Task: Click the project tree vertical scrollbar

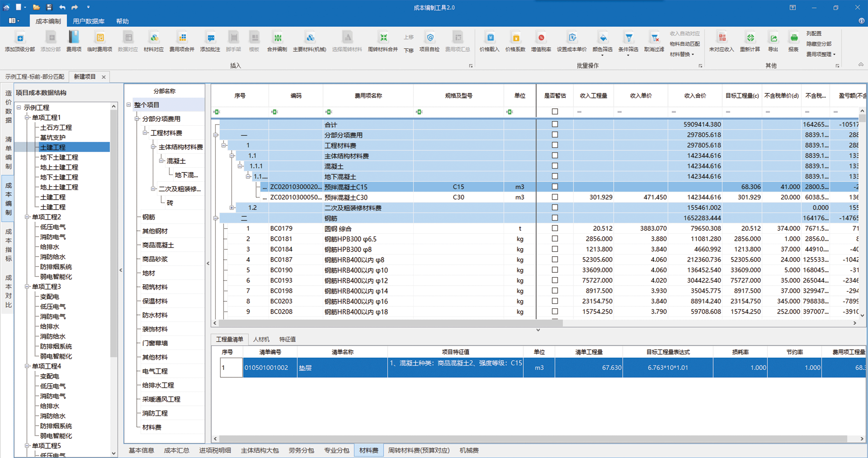Action: tap(114, 233)
